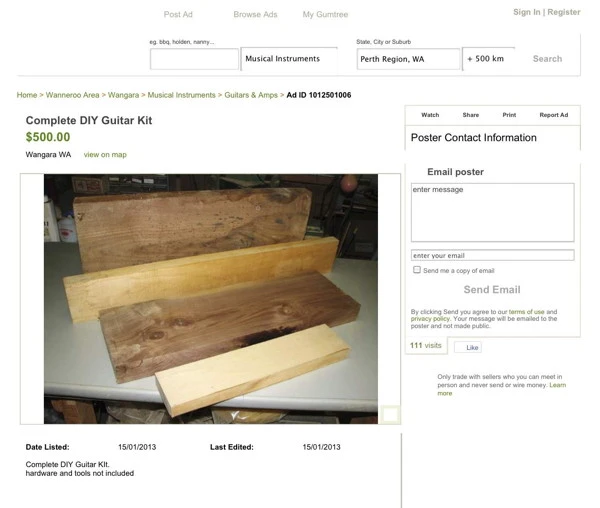Follow the view on map link
This screenshot has height=508, width=600.
coord(105,155)
